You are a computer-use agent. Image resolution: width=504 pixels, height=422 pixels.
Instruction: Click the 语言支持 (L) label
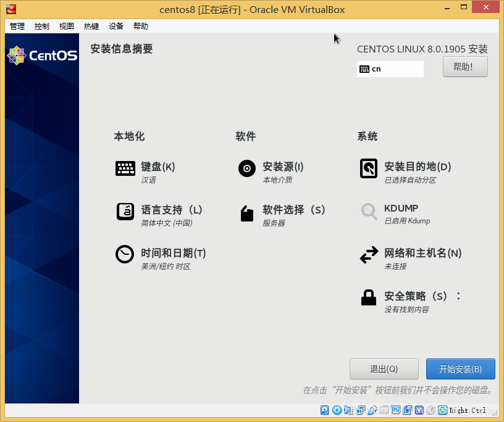[x=171, y=210]
